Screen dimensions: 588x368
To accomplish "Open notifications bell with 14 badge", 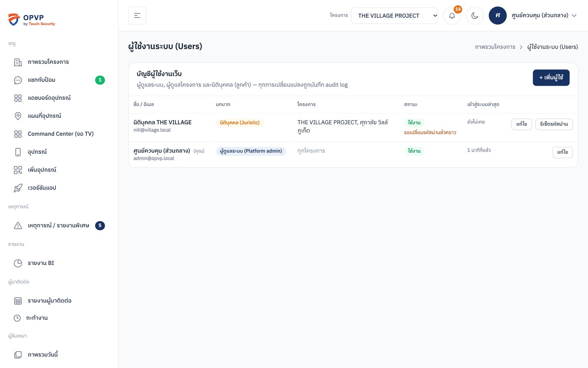I will tap(452, 16).
